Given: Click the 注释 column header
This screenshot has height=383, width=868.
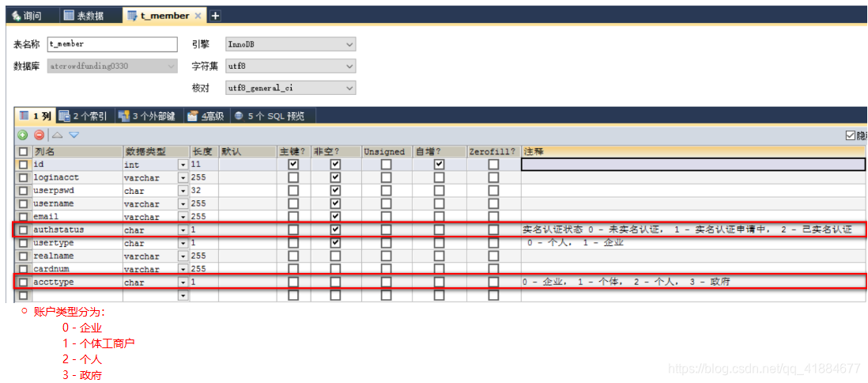Looking at the screenshot, I should click(693, 152).
